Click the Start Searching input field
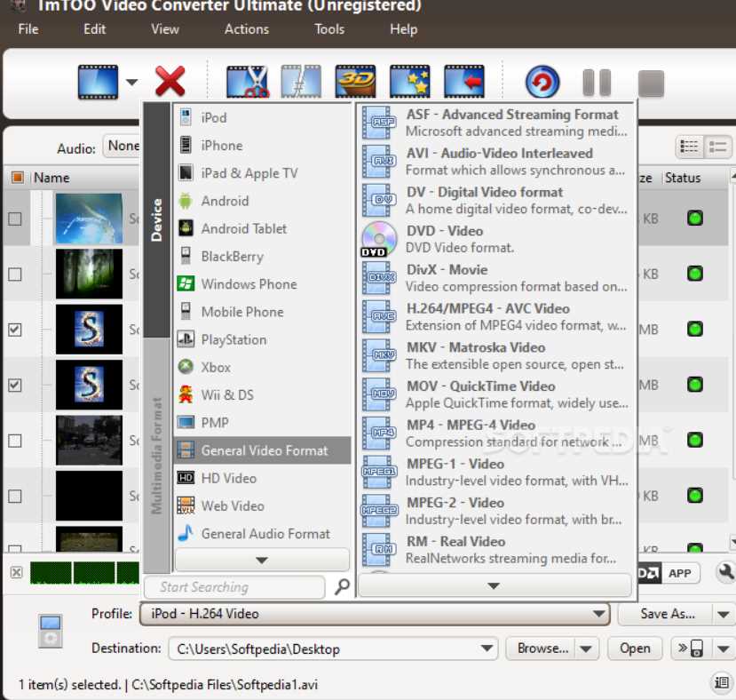The width and height of the screenshot is (736, 700). coord(234,587)
